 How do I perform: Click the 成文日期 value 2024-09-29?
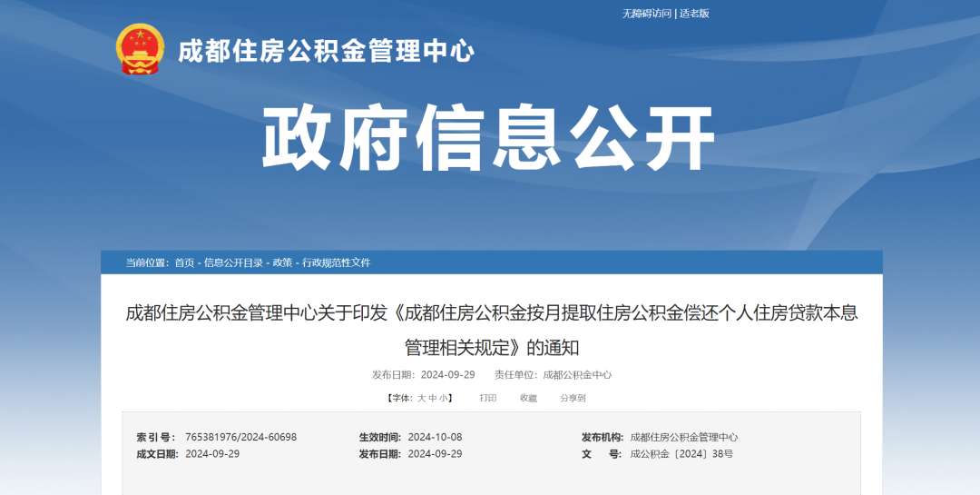(212, 454)
